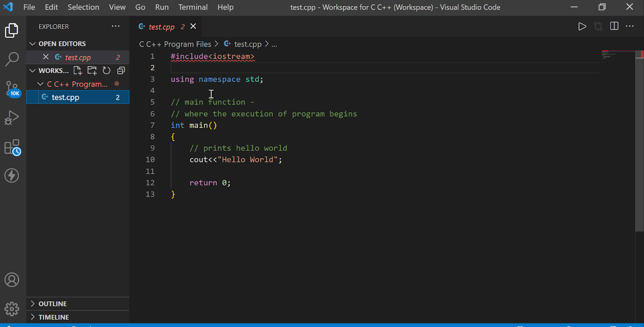Click the 'where the execution of program begins' comment
The height and width of the screenshot is (327, 644).
pyautogui.click(x=271, y=114)
